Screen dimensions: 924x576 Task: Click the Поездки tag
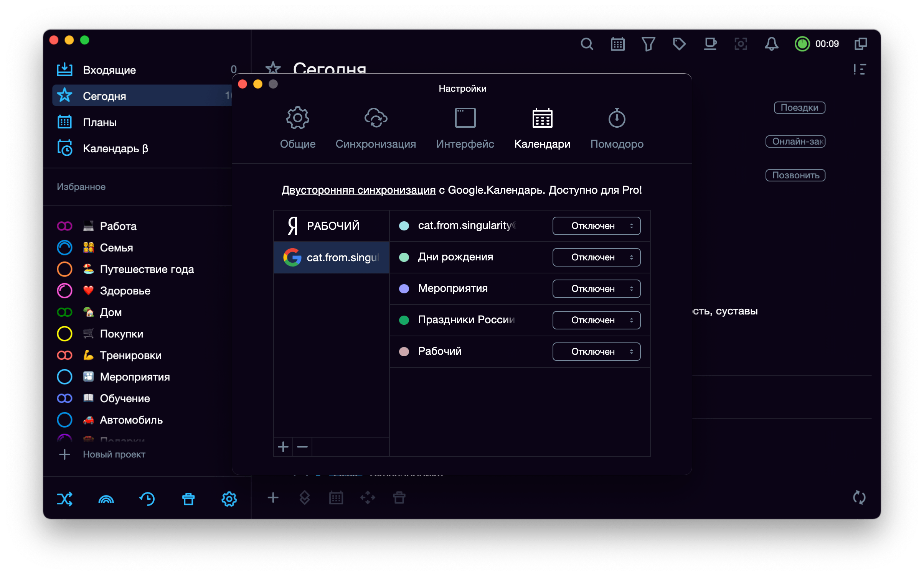point(799,108)
